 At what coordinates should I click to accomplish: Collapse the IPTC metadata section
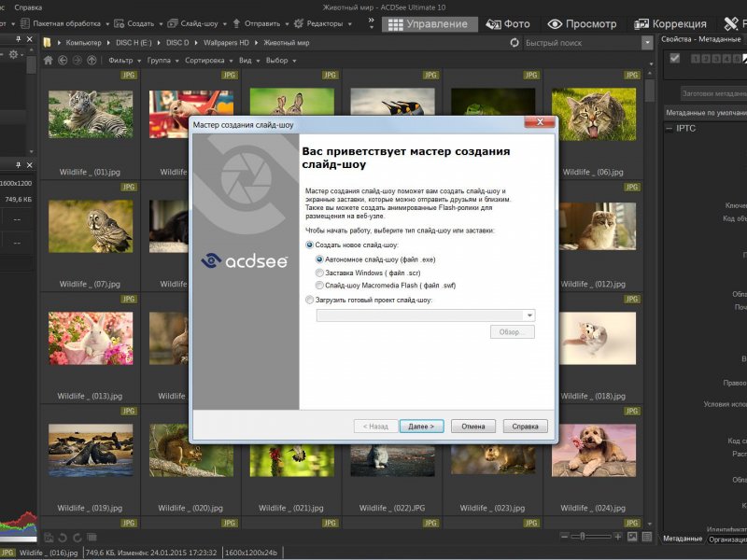(669, 129)
